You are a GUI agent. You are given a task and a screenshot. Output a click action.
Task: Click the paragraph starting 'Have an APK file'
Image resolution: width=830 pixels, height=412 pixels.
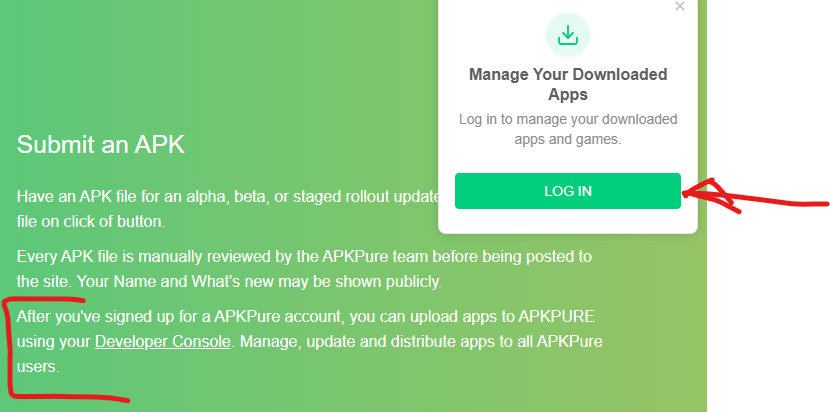tap(229, 209)
